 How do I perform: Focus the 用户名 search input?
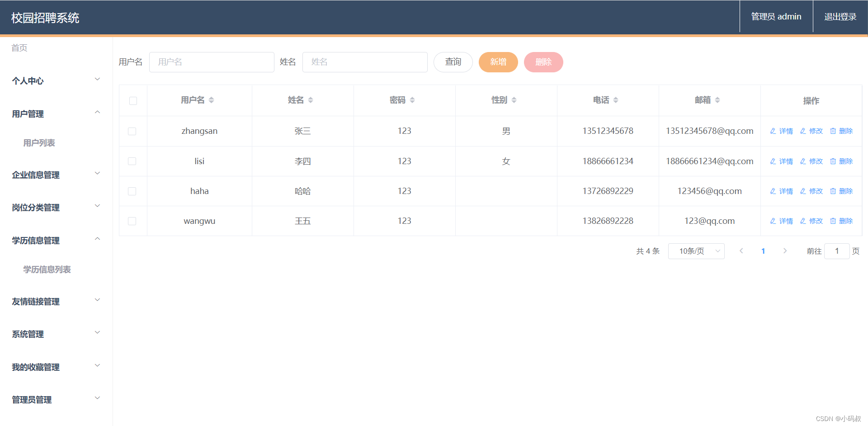212,62
